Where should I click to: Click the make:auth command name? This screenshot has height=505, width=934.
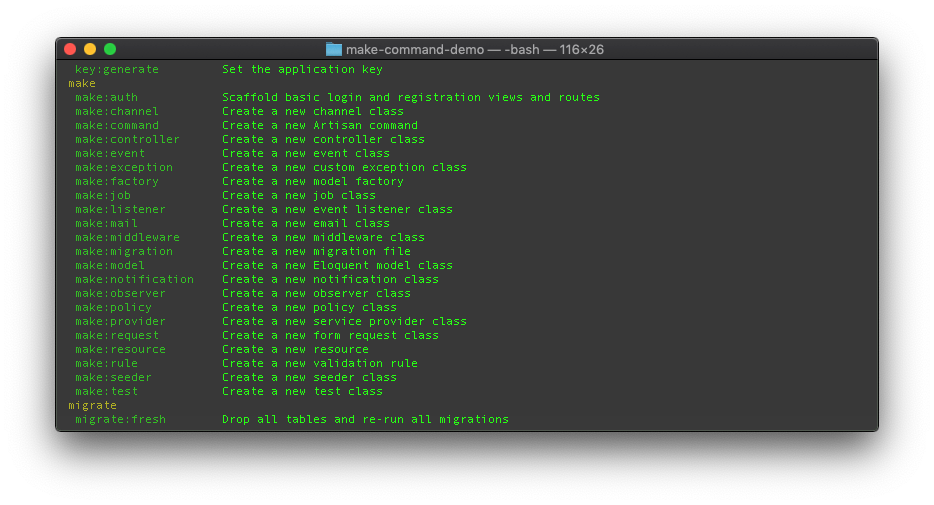point(107,97)
